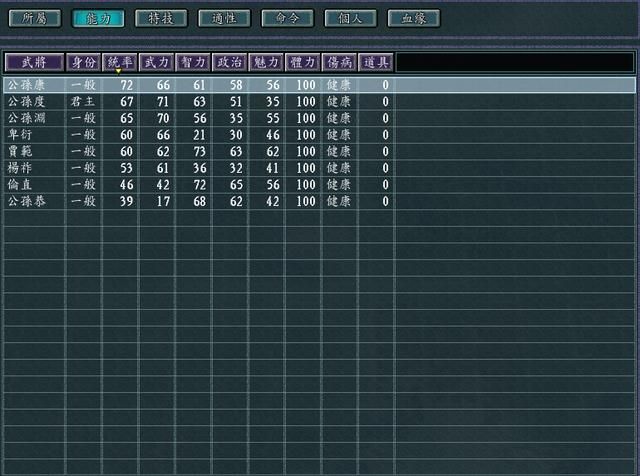The height and width of the screenshot is (476, 640).
Task: Switch to the 命令 tab
Action: (x=287, y=17)
